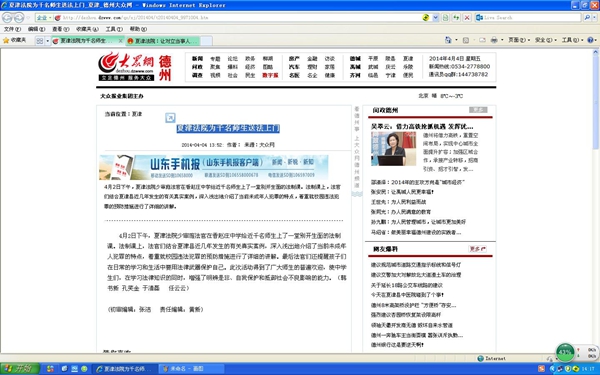
Task: Click the 更多 button in 问政德州 header
Action: pos(478,110)
